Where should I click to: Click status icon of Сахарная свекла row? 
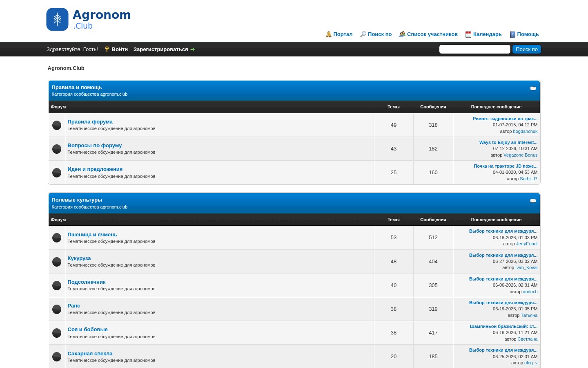(x=57, y=357)
